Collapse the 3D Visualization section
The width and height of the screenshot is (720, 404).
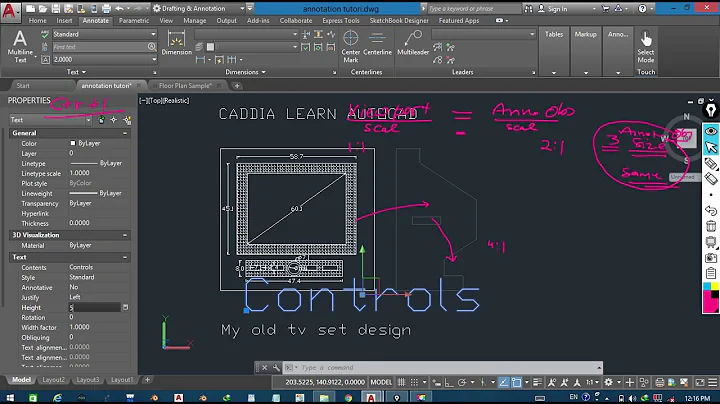[x=125, y=235]
